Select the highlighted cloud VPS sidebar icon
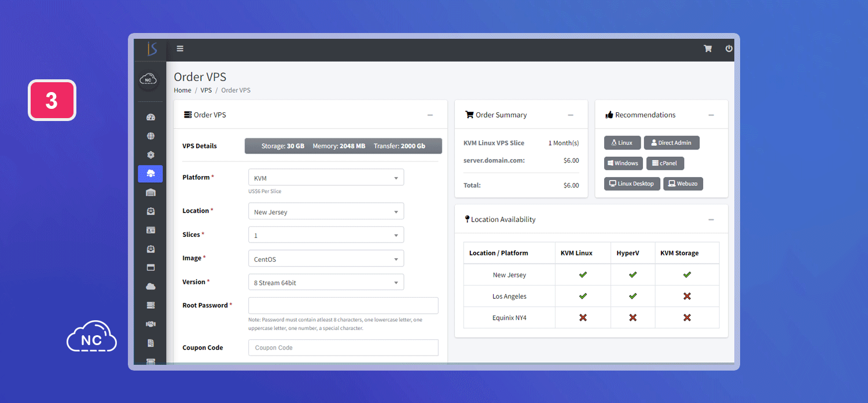 pyautogui.click(x=150, y=174)
